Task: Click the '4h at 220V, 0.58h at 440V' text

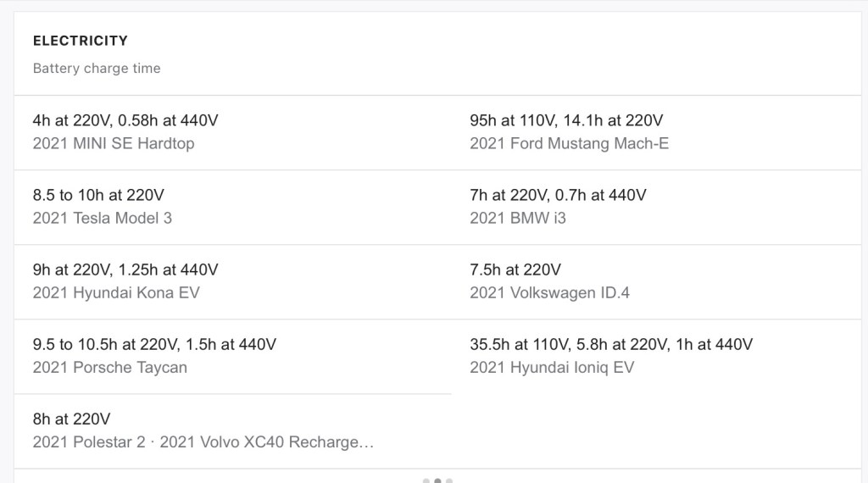Action: [125, 121]
